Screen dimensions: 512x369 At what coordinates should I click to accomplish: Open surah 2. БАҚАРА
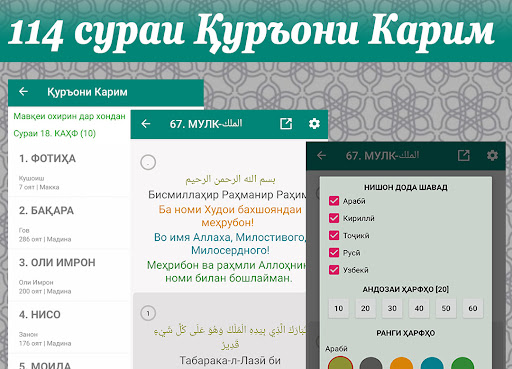(x=69, y=223)
